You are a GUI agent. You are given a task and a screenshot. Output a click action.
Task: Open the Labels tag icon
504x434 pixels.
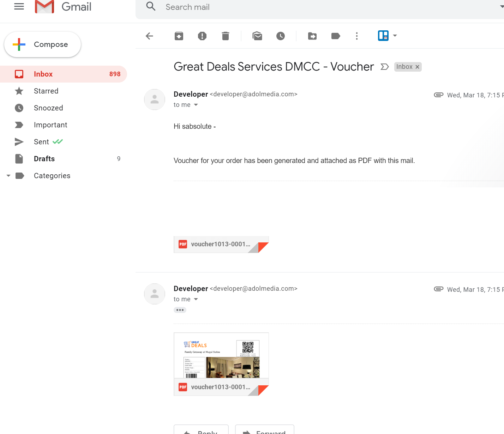[336, 36]
